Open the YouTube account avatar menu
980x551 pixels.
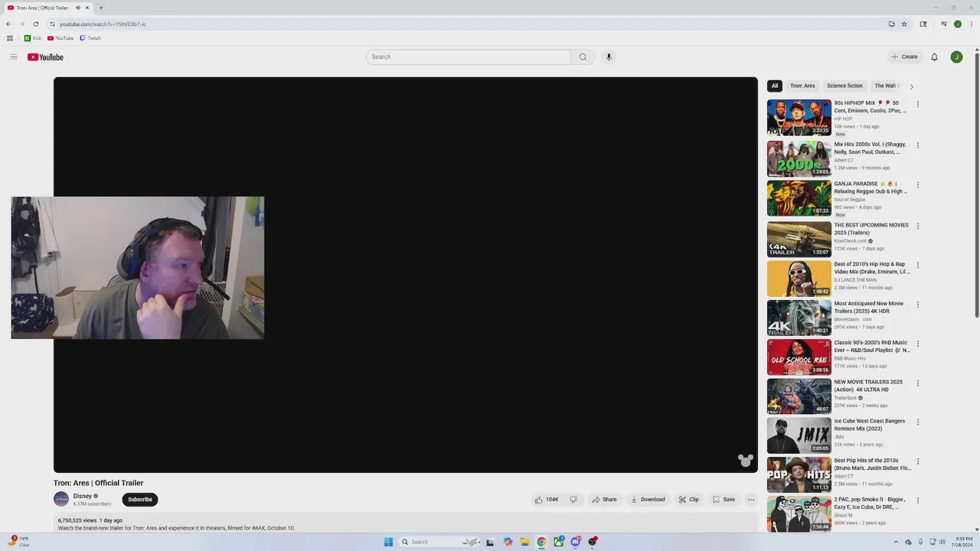[x=956, y=57]
